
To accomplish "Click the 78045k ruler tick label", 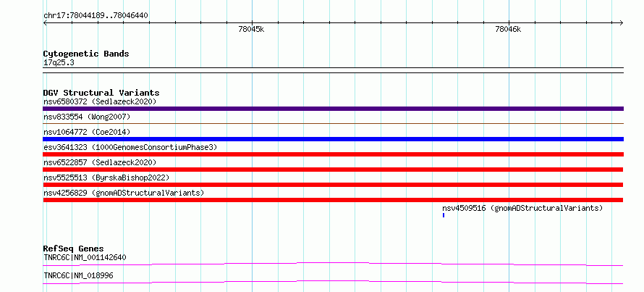I will tap(251, 30).
